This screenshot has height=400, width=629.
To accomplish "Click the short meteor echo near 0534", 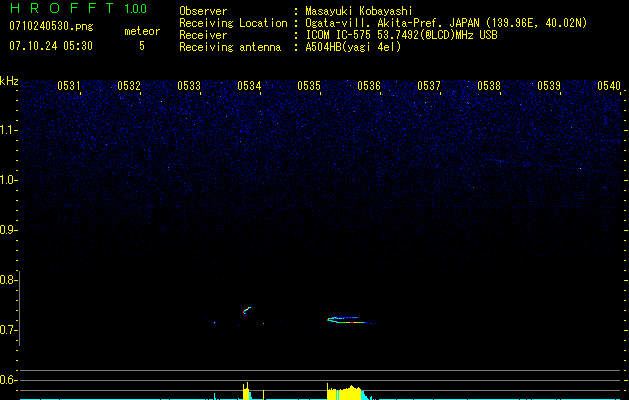I will point(247,311).
